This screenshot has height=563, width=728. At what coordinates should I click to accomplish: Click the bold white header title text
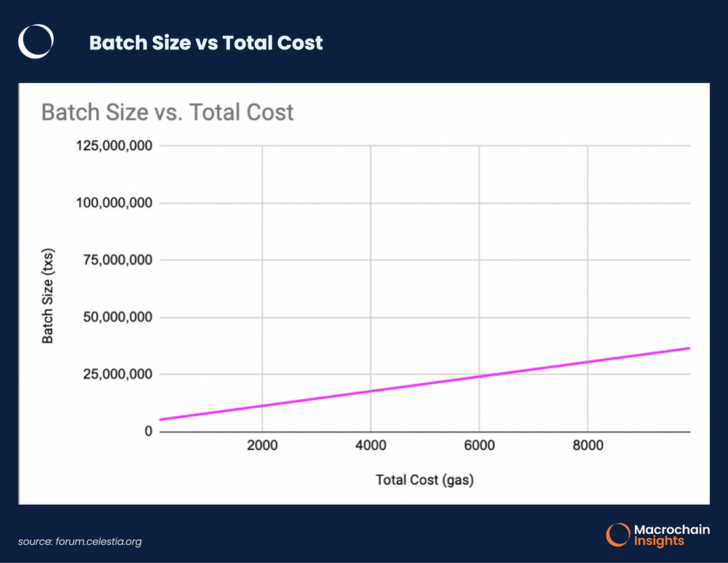click(206, 43)
